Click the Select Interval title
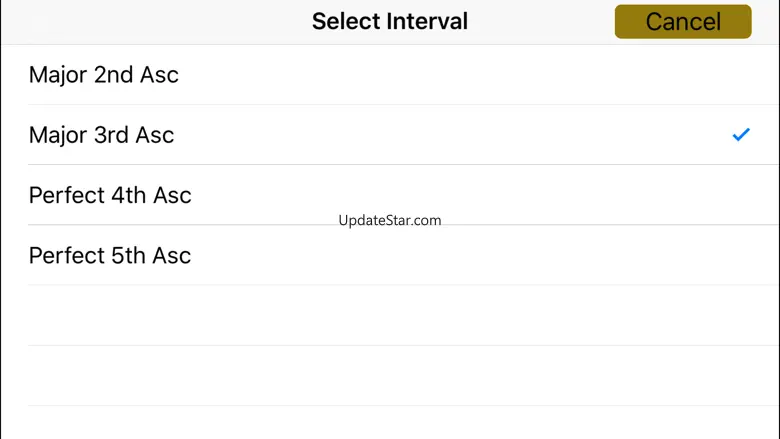This screenshot has width=780, height=439. 390,21
